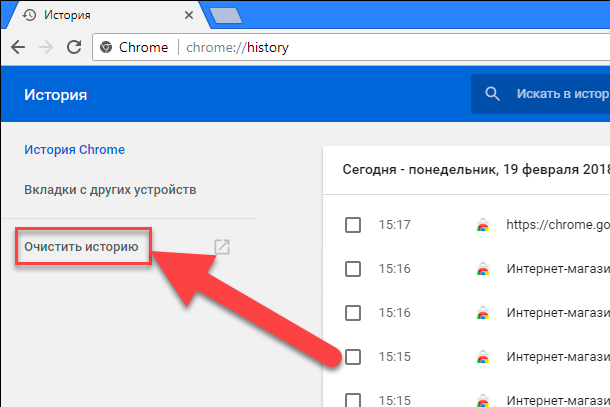This screenshot has height=407, width=610.
Task: Click the 15:17 timestamp
Action: 394,225
